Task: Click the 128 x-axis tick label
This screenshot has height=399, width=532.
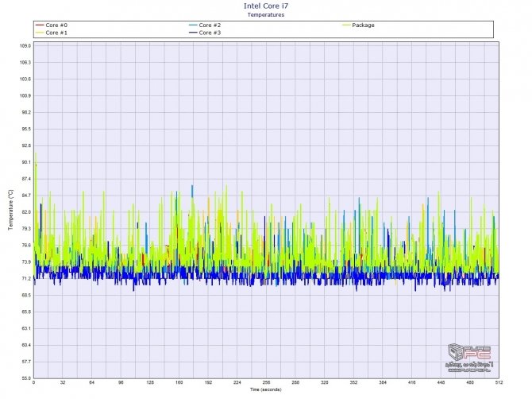Action: point(150,382)
